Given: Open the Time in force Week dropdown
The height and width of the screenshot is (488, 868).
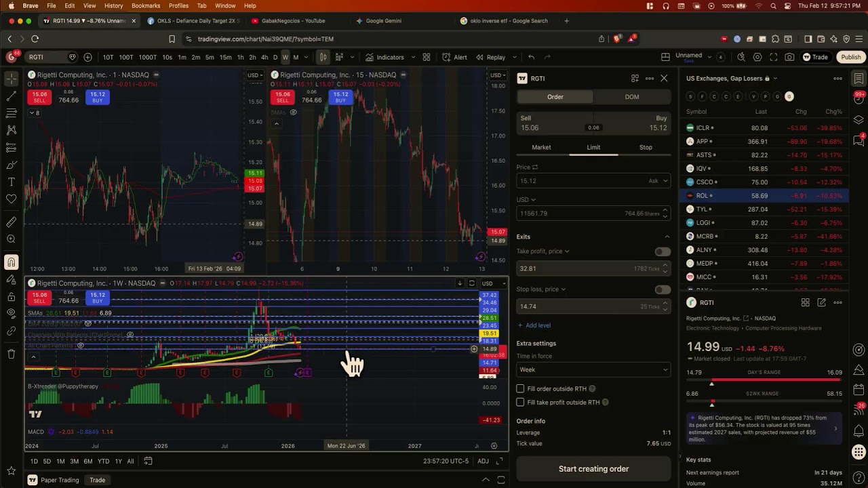Looking at the screenshot, I should pyautogui.click(x=593, y=369).
